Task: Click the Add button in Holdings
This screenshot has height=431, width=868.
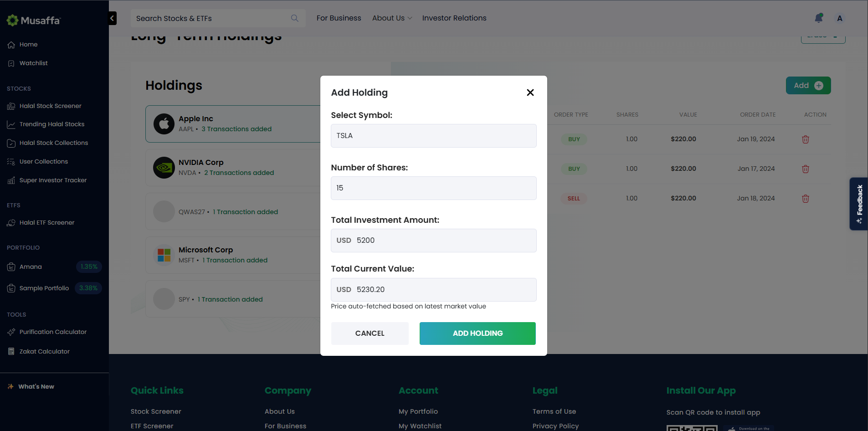Action: 808,86
